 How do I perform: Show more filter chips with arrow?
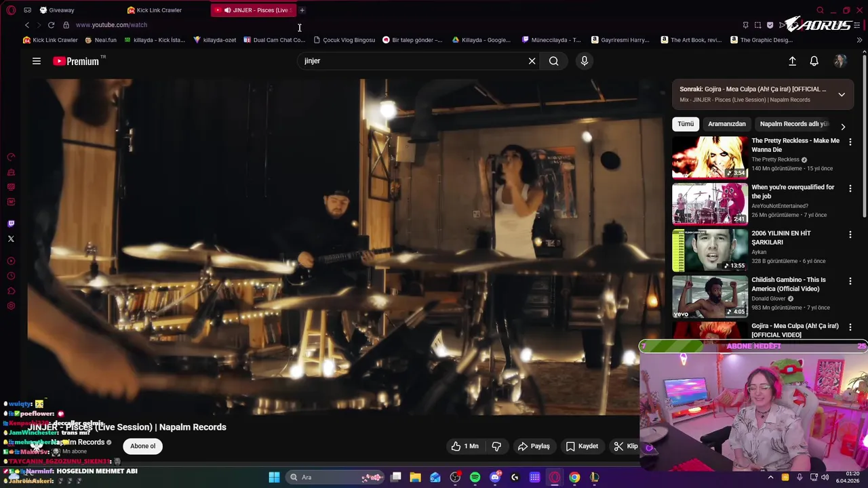coord(843,127)
